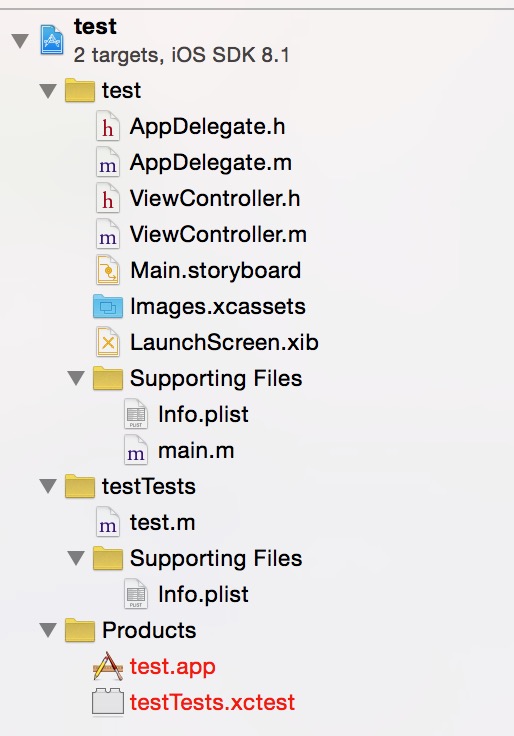Select AppDelegate.m in the navigator
Image resolution: width=514 pixels, height=736 pixels.
pos(211,162)
